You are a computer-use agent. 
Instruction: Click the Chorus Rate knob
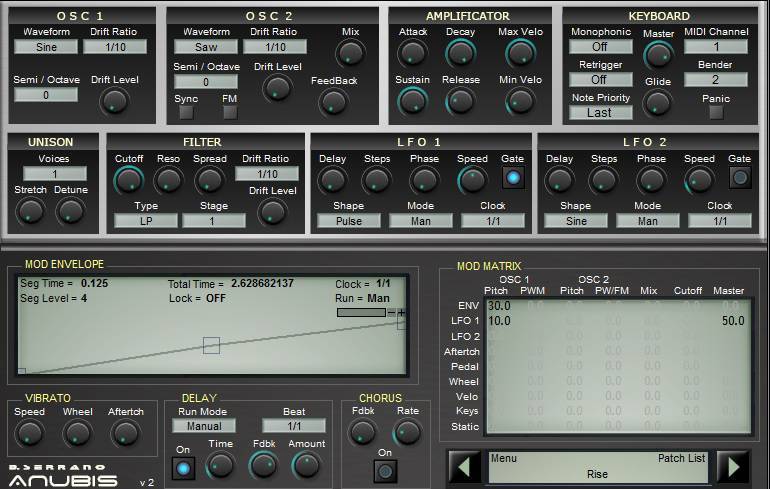407,432
